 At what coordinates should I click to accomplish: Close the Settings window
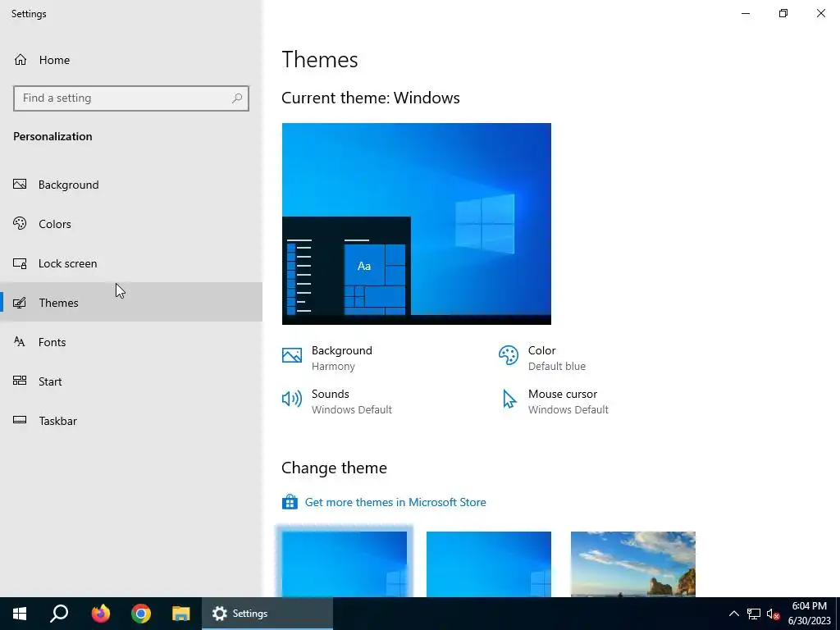[x=820, y=13]
